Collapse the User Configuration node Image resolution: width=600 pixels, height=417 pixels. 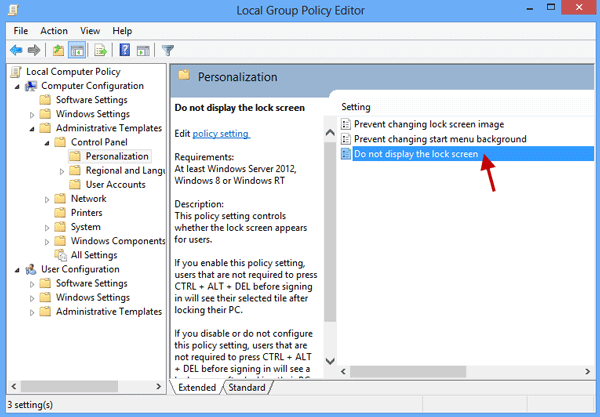coord(17,269)
